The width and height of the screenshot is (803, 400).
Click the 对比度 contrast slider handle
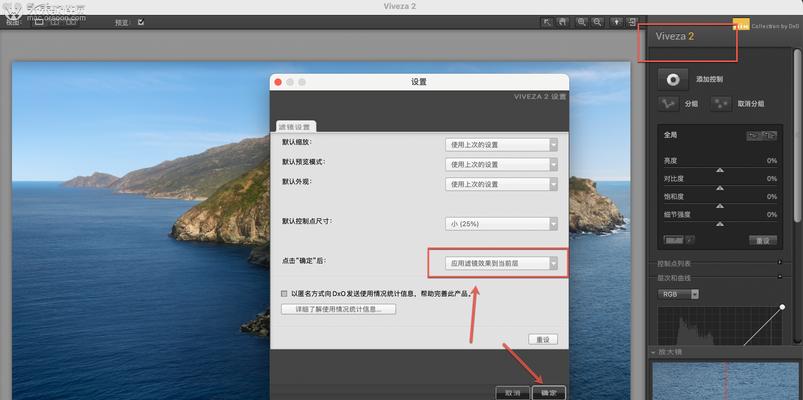click(x=720, y=188)
